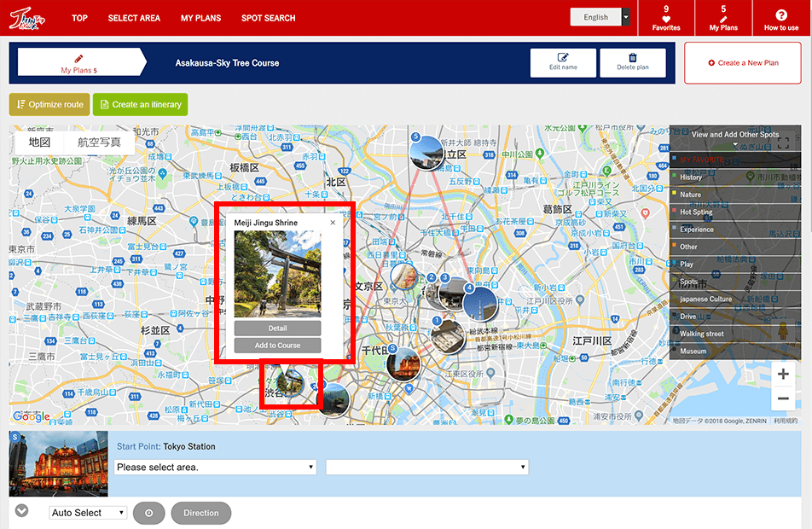This screenshot has width=812, height=529.
Task: Open the empty dropdown beside area selector
Action: 427,468
